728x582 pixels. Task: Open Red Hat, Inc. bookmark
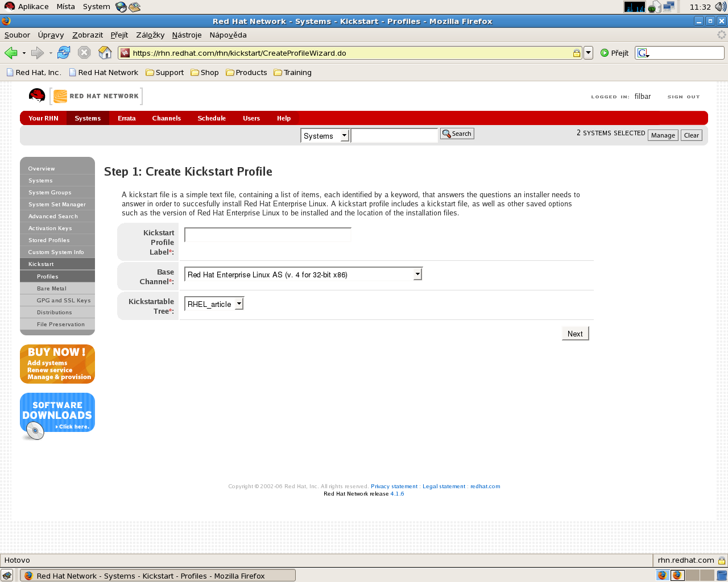(x=34, y=72)
